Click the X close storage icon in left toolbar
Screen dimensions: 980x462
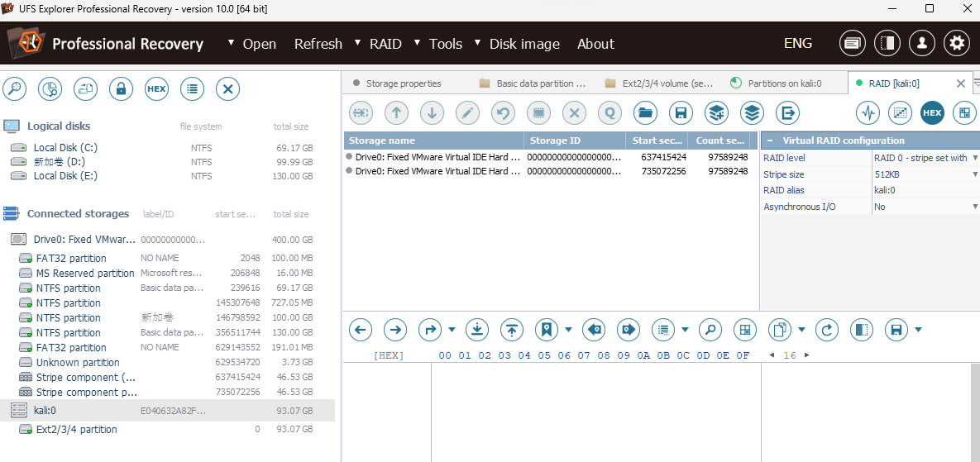coord(228,88)
